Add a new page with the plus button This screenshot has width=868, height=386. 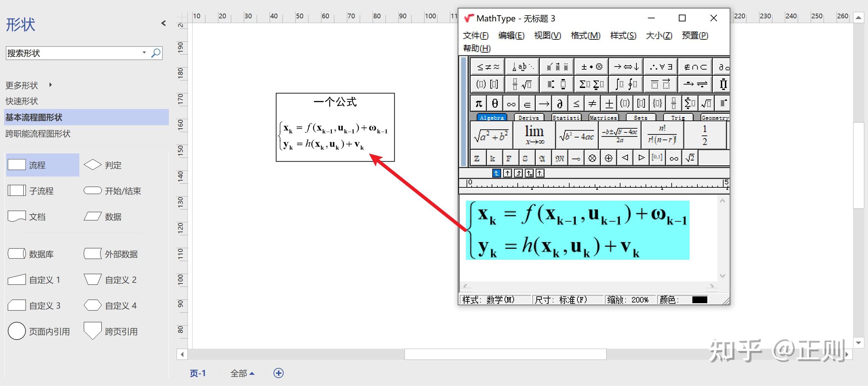pos(279,373)
